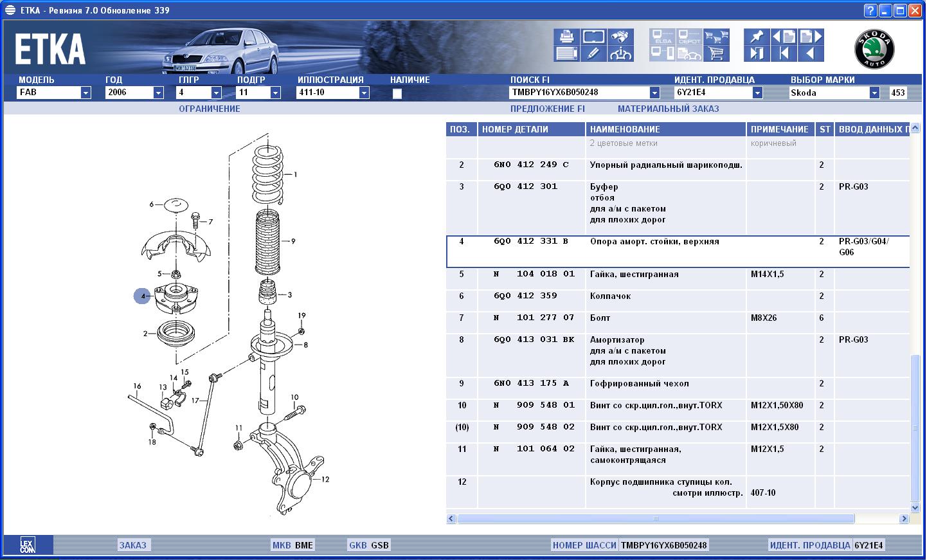Select row N 104 018 01 Гайка, шестигранная
927x560 pixels.
coord(678,279)
